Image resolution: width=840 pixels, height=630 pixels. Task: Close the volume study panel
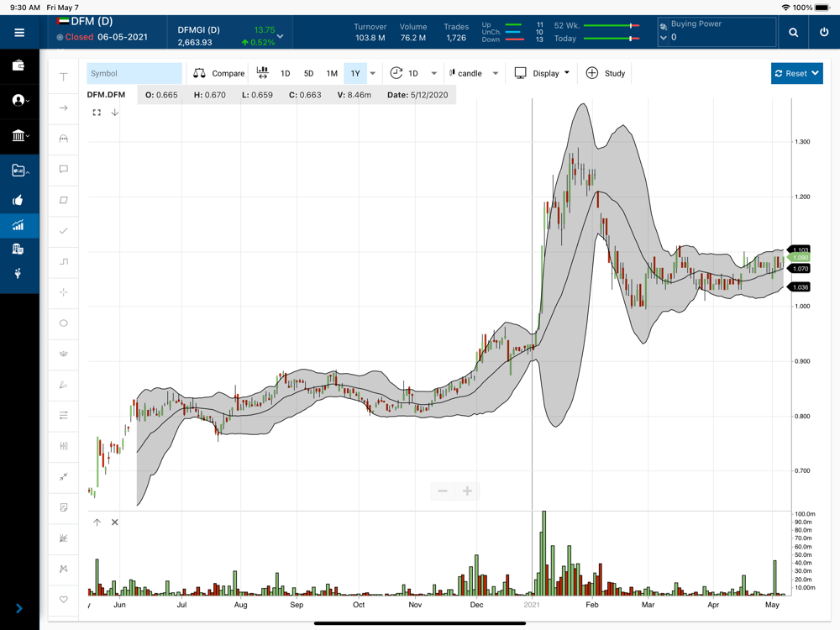tap(114, 522)
